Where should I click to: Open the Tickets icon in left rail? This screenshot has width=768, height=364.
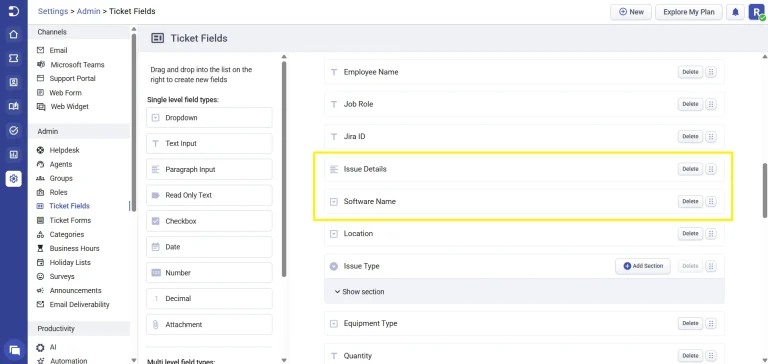[x=14, y=58]
